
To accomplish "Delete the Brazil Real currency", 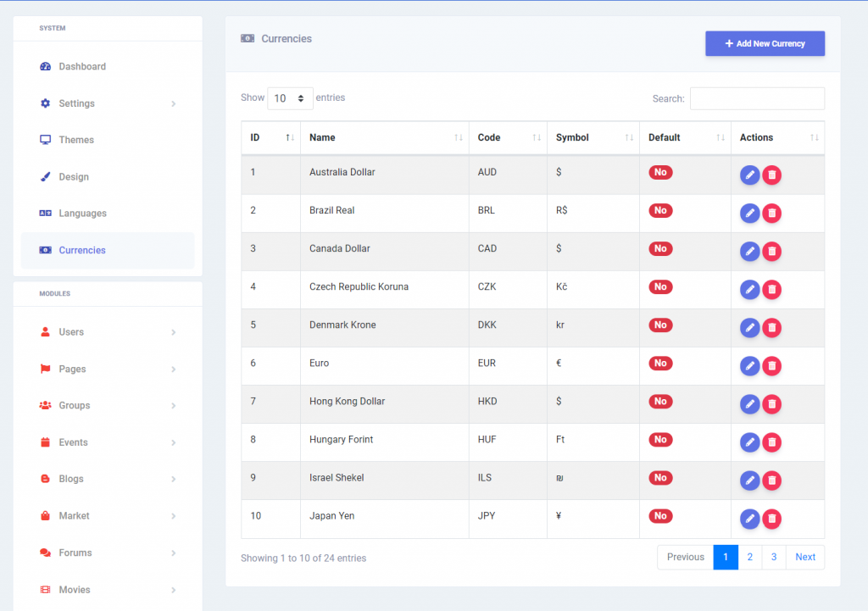I will point(771,213).
